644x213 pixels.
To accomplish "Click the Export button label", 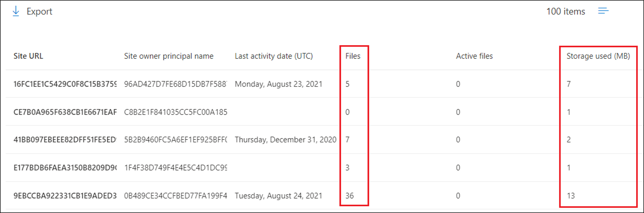I will 40,11.
